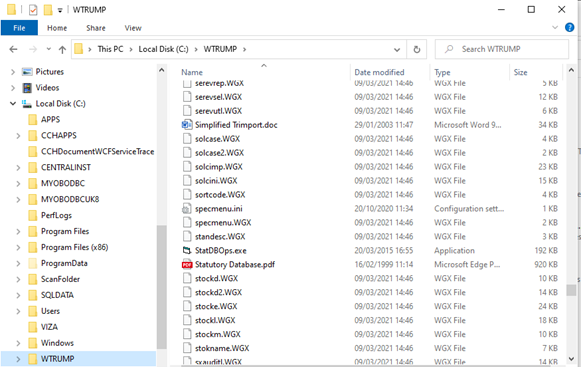Click This PC in the breadcrumb path
The height and width of the screenshot is (367, 581).
click(x=110, y=49)
